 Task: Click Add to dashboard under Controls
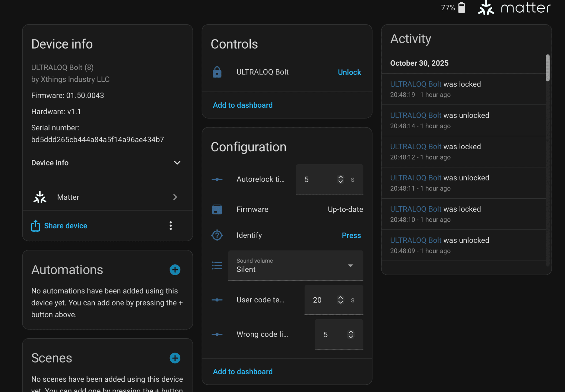[242, 105]
